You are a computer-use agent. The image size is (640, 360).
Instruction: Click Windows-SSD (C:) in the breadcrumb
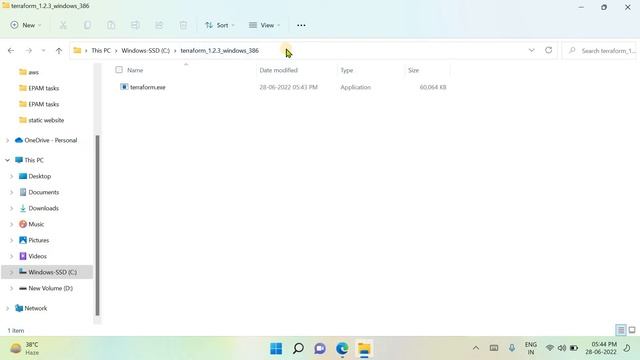coord(145,51)
